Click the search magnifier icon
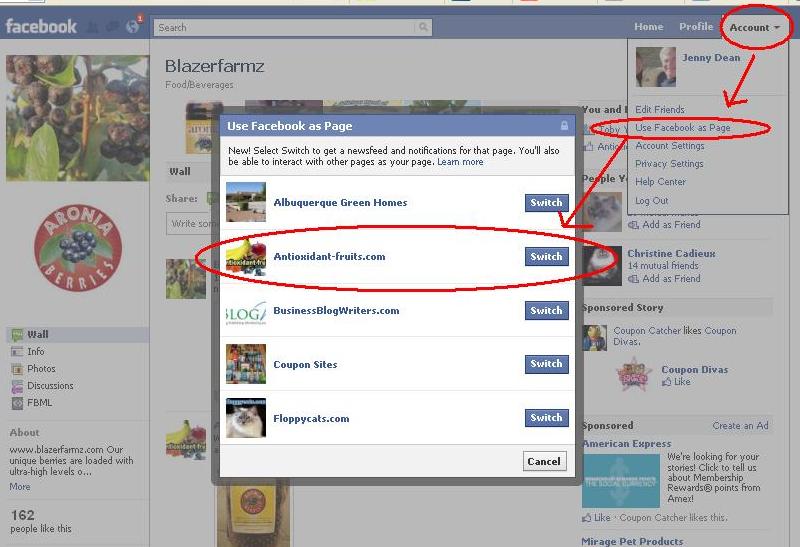This screenshot has height=547, width=800. (423, 27)
